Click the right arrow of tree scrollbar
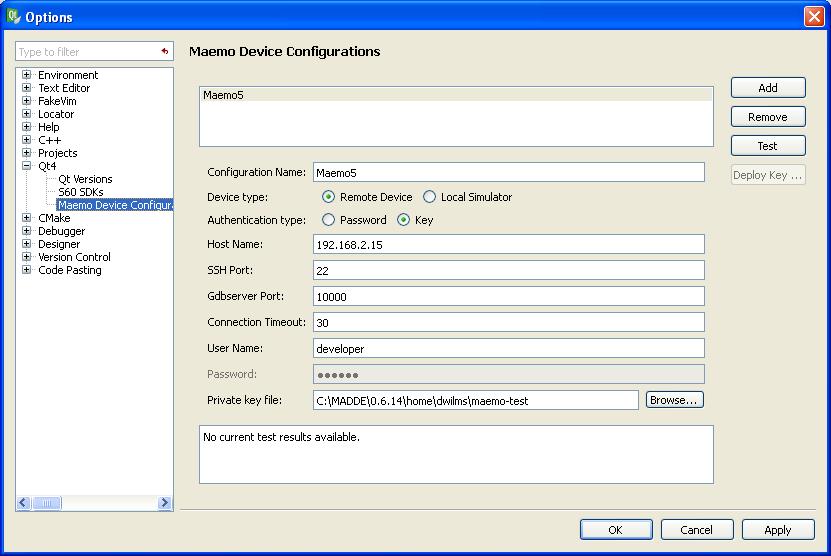 pos(165,504)
